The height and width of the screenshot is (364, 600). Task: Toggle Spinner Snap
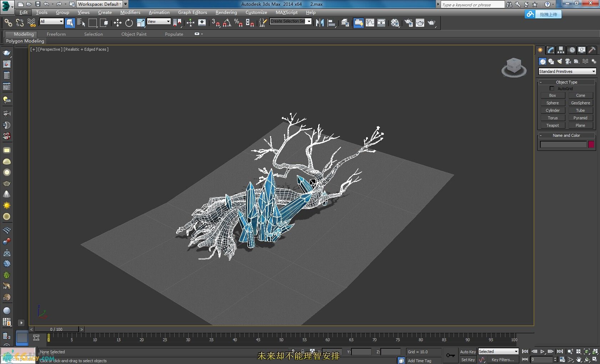pyautogui.click(x=250, y=23)
